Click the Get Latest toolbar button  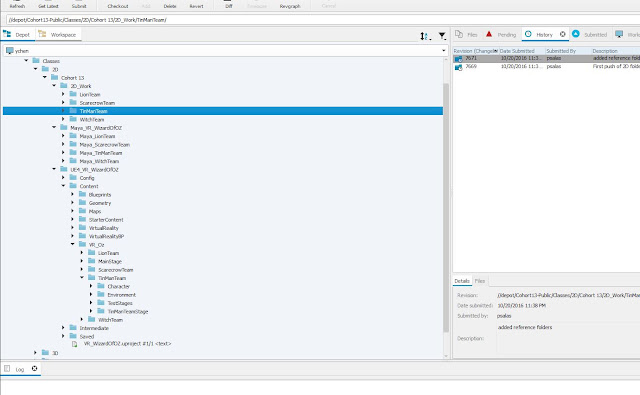pyautogui.click(x=48, y=5)
